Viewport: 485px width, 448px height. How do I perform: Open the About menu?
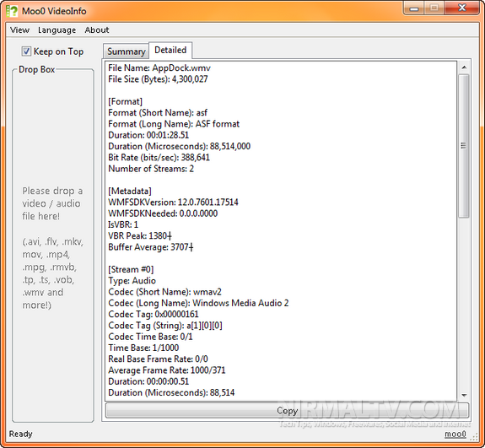(x=97, y=30)
